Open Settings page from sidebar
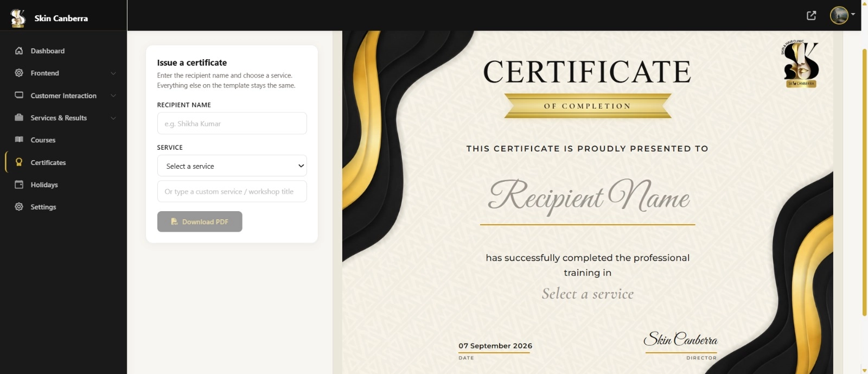The image size is (868, 374). click(x=43, y=207)
